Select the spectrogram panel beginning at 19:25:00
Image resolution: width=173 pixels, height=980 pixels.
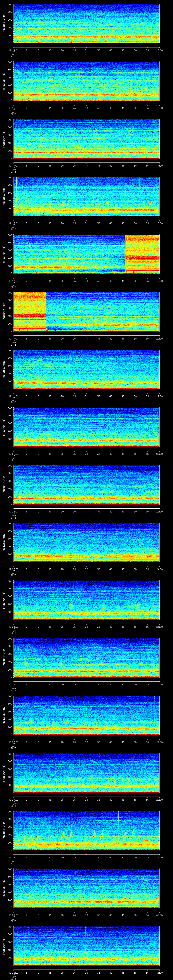pyautogui.click(x=86, y=657)
